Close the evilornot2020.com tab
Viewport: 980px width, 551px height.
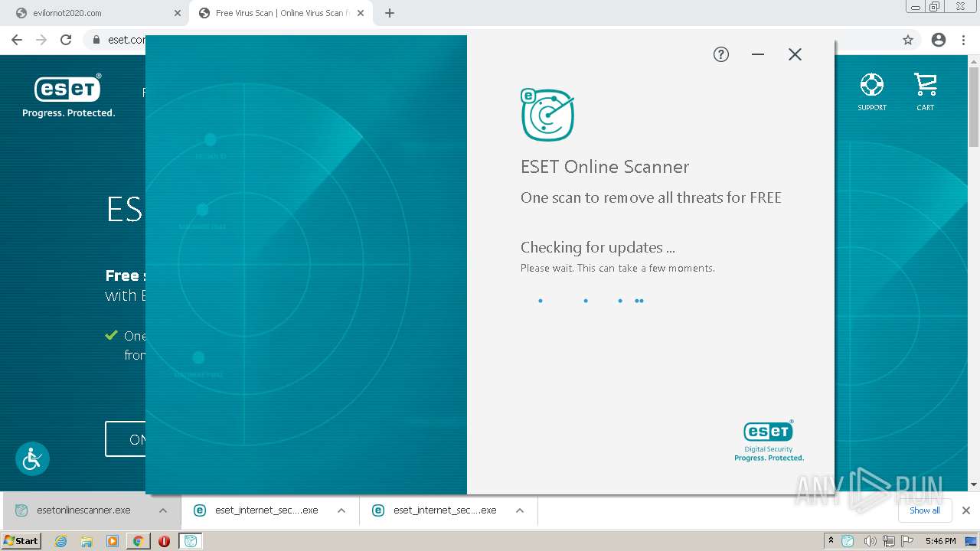pyautogui.click(x=178, y=13)
